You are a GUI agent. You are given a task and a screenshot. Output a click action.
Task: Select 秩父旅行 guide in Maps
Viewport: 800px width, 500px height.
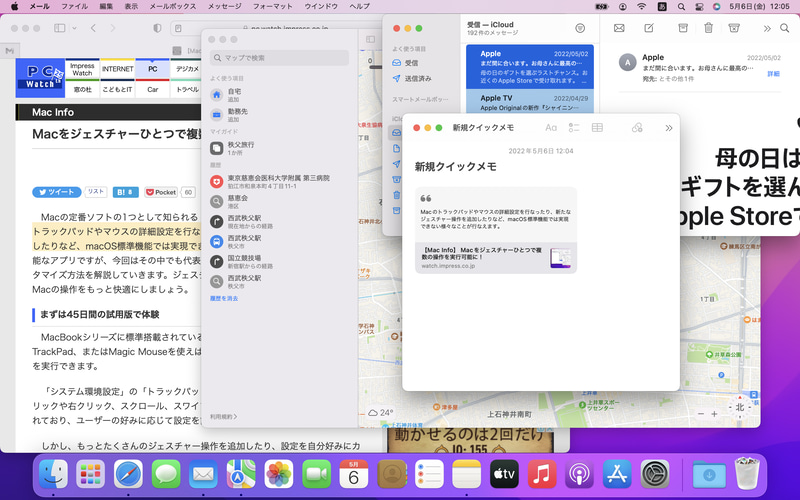point(279,148)
